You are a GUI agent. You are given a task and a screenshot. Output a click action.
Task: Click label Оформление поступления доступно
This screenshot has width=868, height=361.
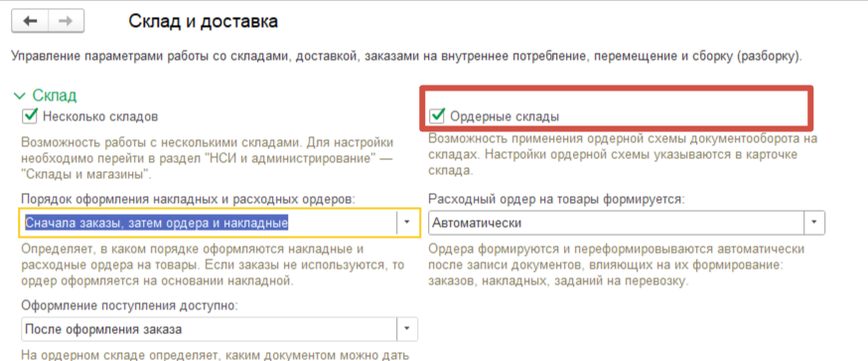coord(130,305)
